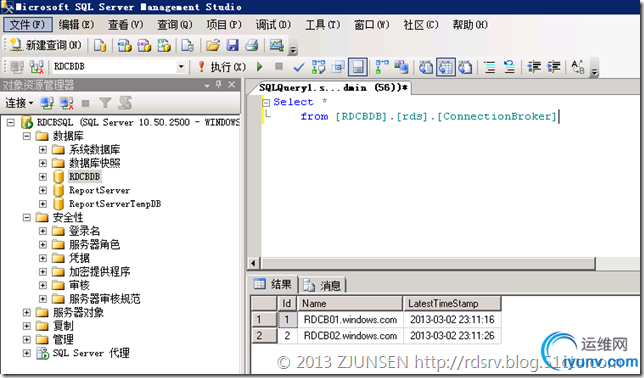Switch to the 消息 (Messages) tab
The image size is (644, 378).
323,285
